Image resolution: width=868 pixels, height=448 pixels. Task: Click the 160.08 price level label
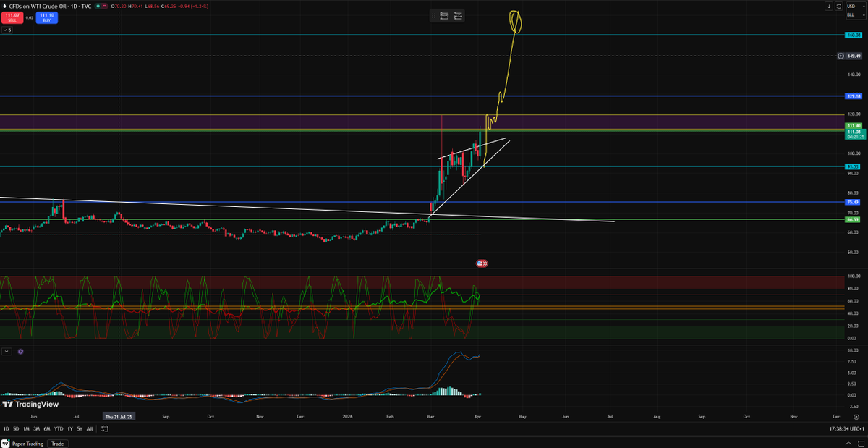coord(854,35)
